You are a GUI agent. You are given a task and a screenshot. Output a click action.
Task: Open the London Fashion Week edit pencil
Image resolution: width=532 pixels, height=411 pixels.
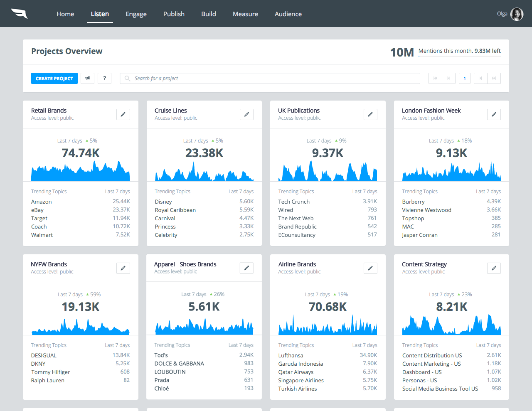(493, 114)
